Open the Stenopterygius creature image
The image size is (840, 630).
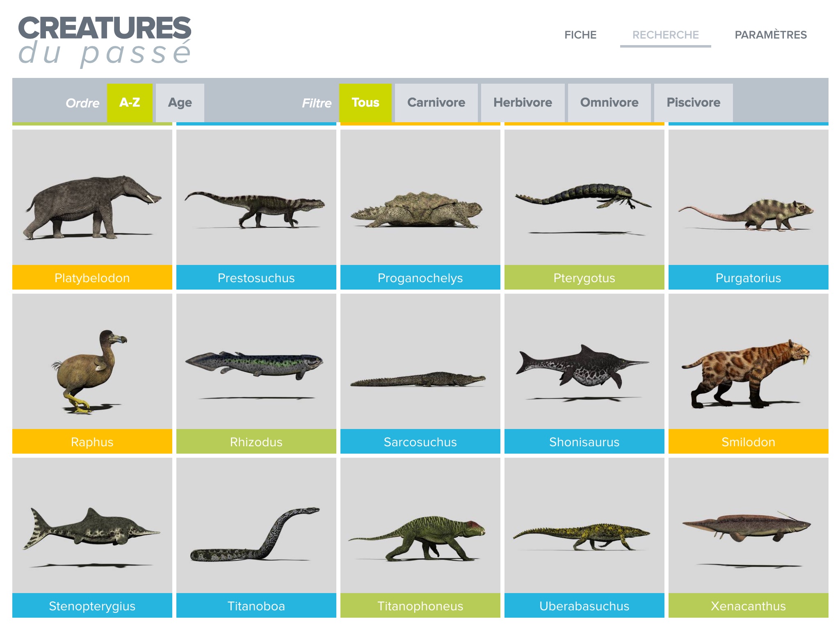[92, 525]
